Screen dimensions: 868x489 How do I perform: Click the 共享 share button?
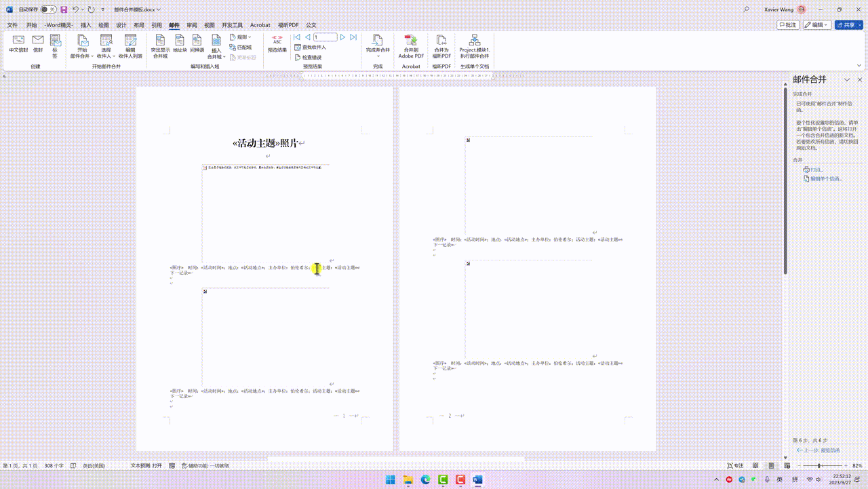(848, 25)
